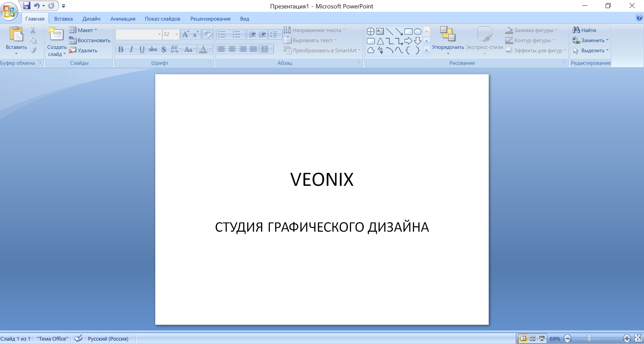This screenshot has height=344, width=644.
Task: Save the presentation via floppy icon
Action: click(27, 6)
